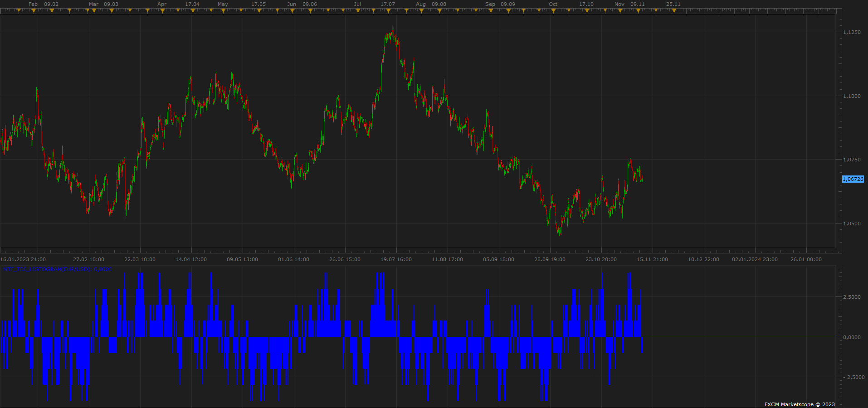Click the 27.02 10:00 time axis label
The image size is (868, 408).
tap(88, 259)
